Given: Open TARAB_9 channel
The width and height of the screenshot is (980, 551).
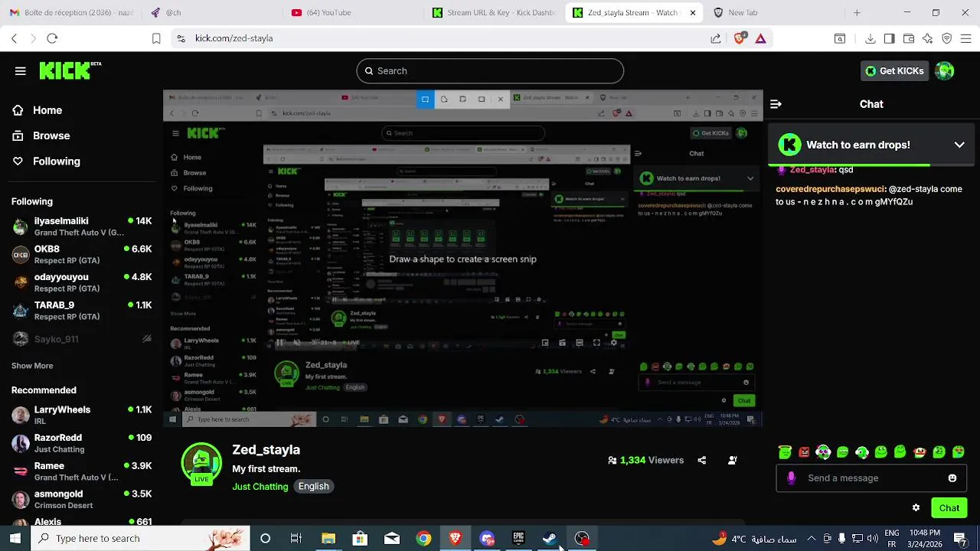Looking at the screenshot, I should (82, 311).
